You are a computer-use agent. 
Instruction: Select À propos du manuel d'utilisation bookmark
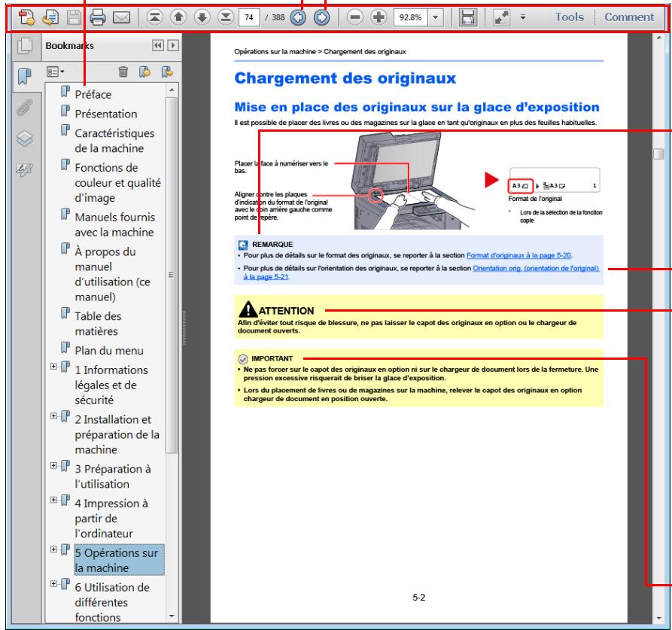113,274
